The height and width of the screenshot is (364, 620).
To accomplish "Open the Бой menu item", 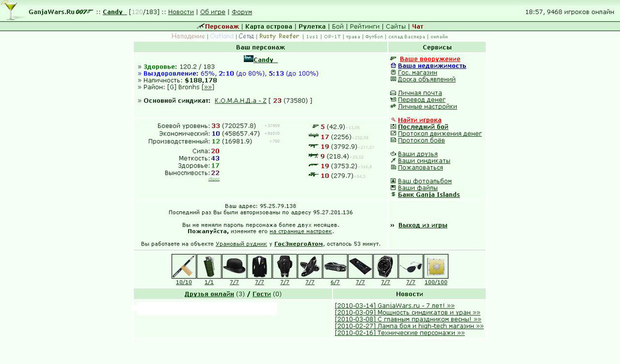I will [338, 27].
